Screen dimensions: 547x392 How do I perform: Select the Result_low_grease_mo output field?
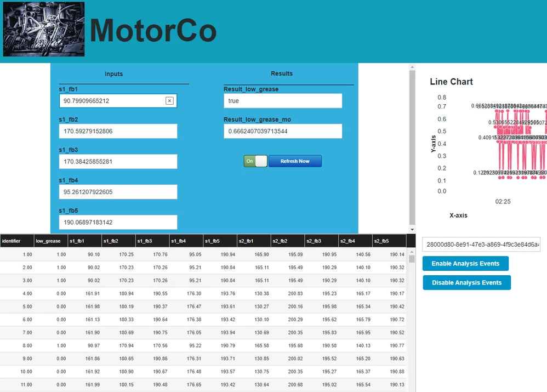283,131
